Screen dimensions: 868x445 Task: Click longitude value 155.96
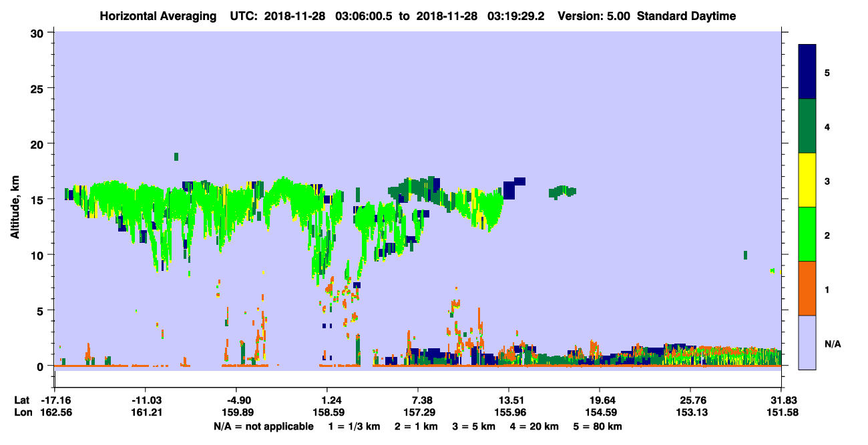509,412
